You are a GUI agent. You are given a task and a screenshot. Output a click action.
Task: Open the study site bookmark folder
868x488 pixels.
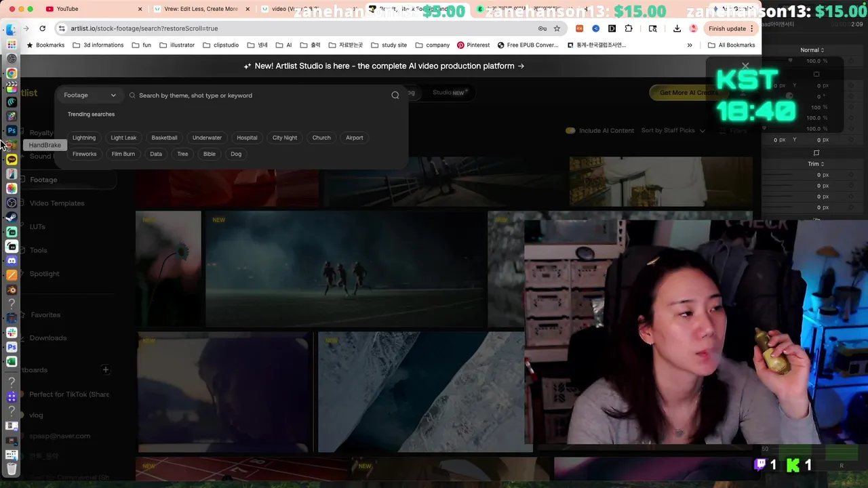(x=389, y=45)
